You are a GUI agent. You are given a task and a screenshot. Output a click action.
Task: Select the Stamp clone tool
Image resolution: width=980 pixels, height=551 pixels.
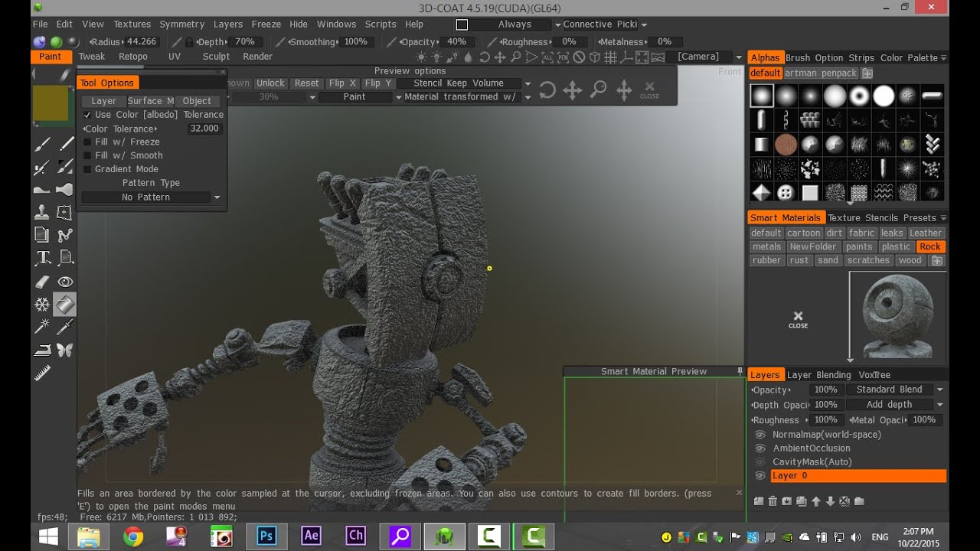point(42,212)
